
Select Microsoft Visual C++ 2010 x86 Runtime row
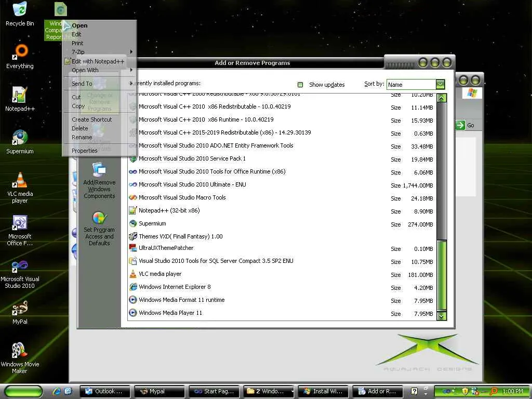tap(282, 119)
